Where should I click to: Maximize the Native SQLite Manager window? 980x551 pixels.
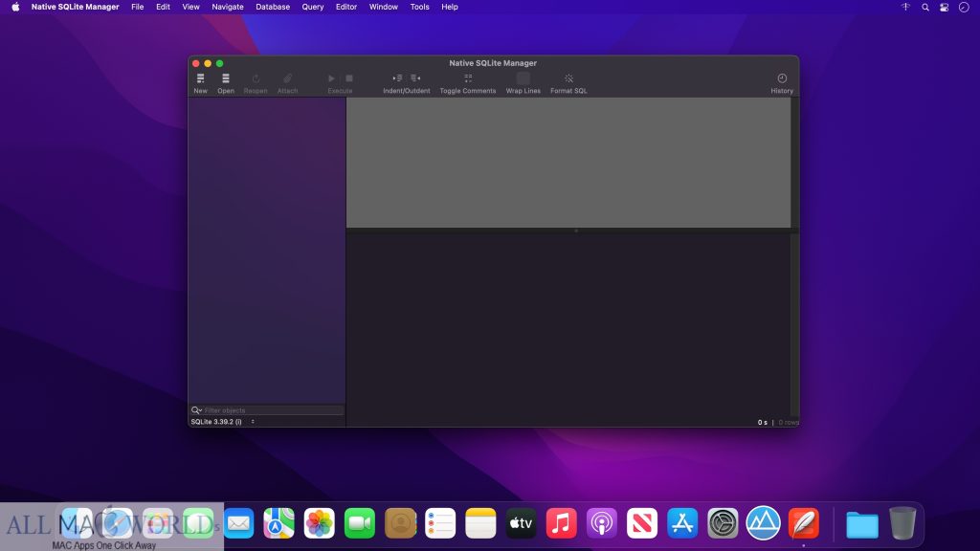[219, 63]
